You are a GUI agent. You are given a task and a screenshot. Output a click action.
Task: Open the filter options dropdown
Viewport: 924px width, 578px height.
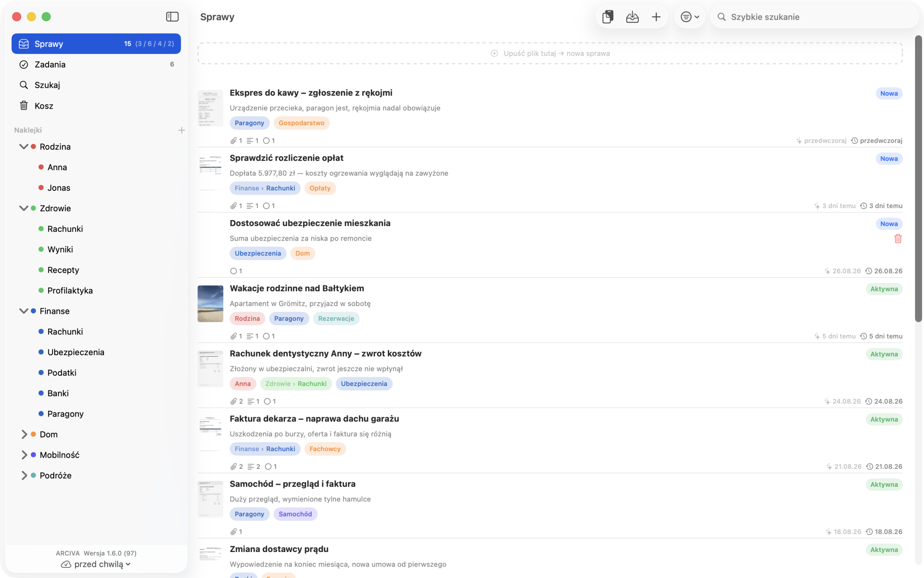(689, 17)
